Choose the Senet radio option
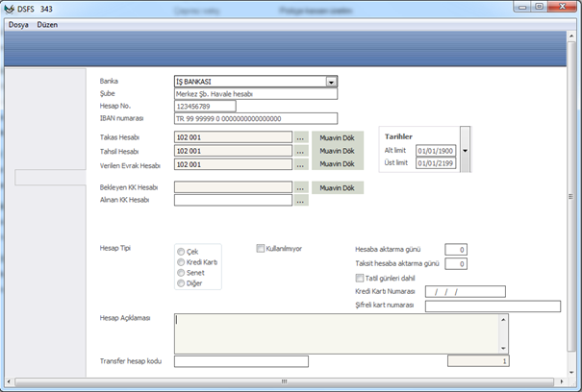This screenshot has width=582, height=392. click(x=181, y=273)
